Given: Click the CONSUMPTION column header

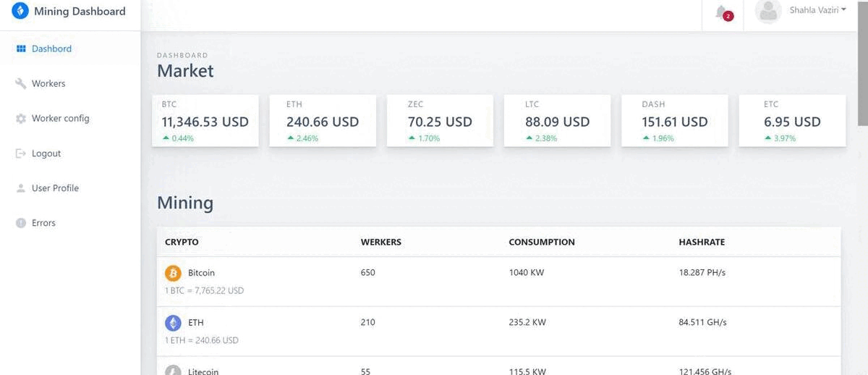Looking at the screenshot, I should (x=542, y=243).
